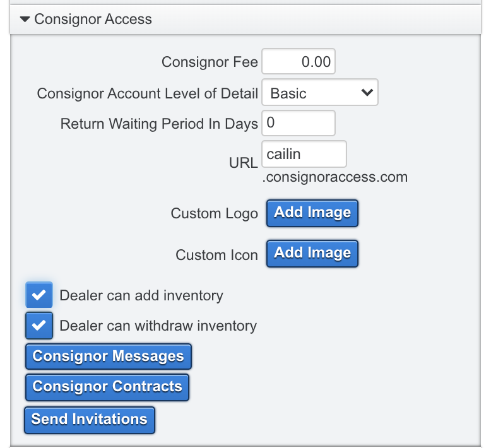Screen dimensions: 491x448
Task: Click the Return Waiting Period In Days label
Action: coord(159,124)
